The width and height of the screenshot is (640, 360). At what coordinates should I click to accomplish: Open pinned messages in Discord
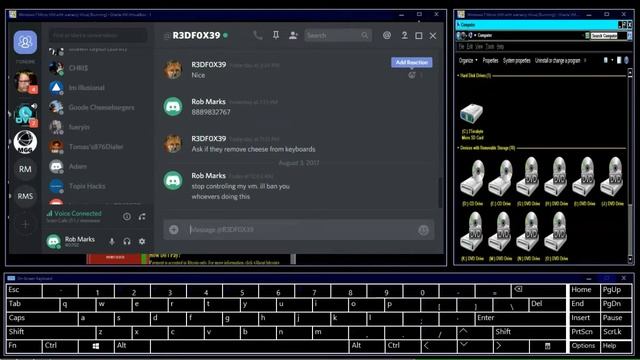point(276,36)
